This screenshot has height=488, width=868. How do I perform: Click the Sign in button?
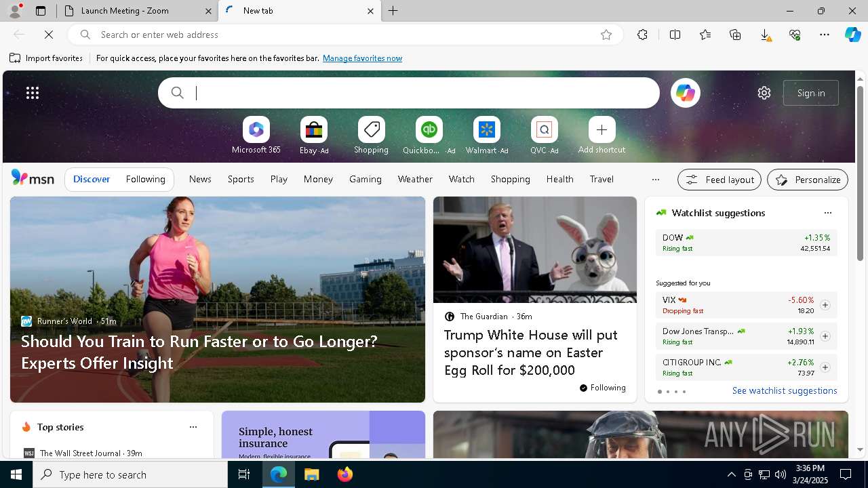[811, 93]
